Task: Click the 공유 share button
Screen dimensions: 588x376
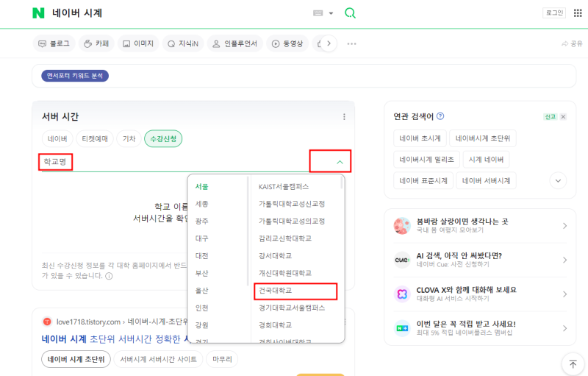Action: pyautogui.click(x=572, y=44)
